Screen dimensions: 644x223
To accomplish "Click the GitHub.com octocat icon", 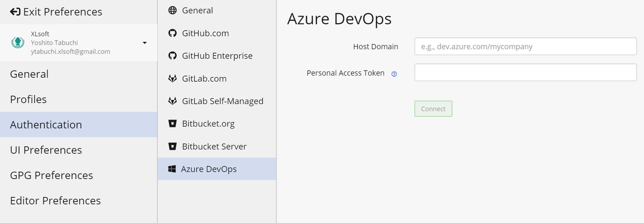I will 172,33.
